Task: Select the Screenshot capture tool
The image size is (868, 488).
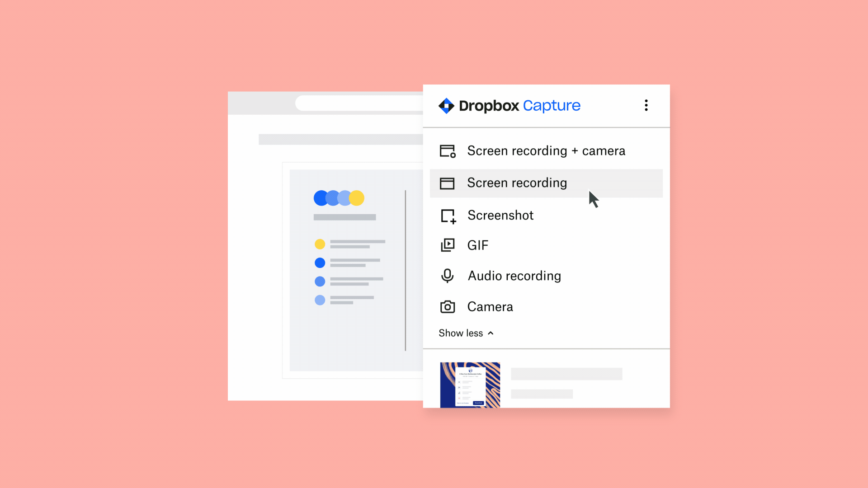Action: pyautogui.click(x=500, y=215)
